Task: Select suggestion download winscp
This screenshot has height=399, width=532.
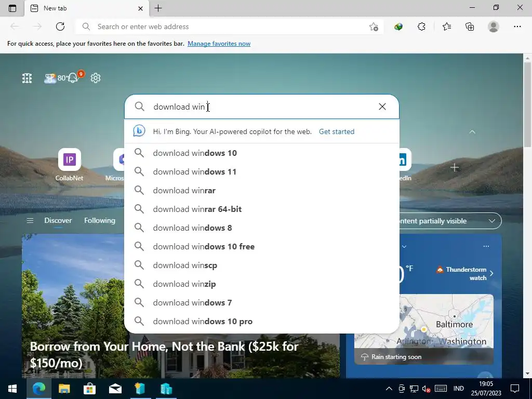Action: coord(262,265)
